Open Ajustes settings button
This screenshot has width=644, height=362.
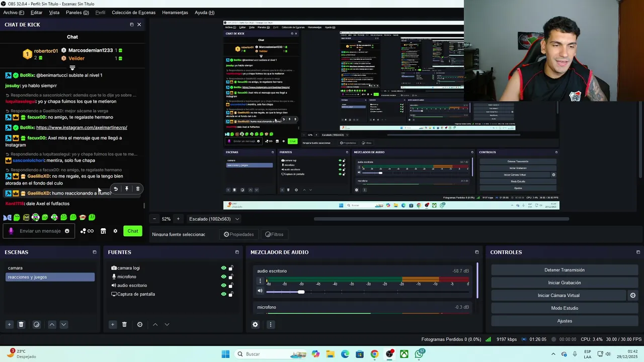pos(565,321)
